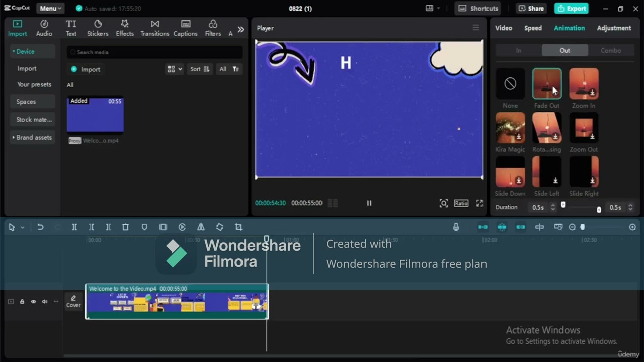The image size is (644, 362).
Task: Toggle main track magnet
Action: [x=483, y=227]
